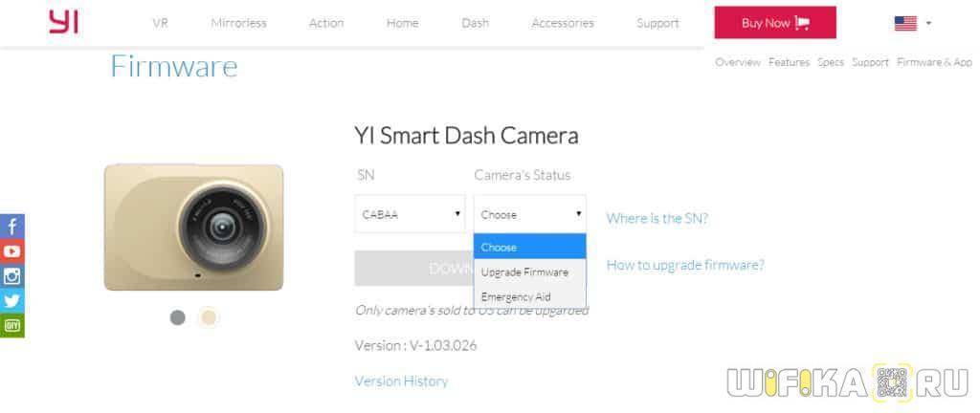Screen dimensions: 980x413
Task: Choose Upgrade Firmware from the list
Action: click(x=524, y=272)
